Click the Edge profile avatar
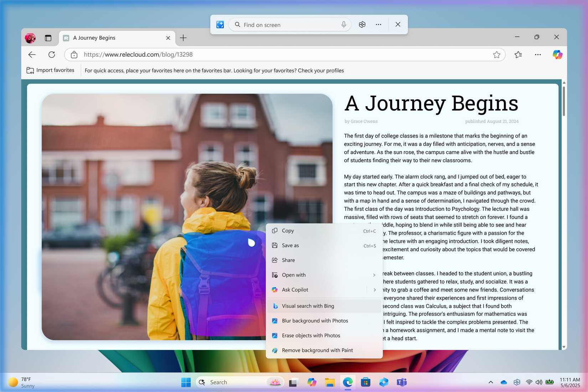The width and height of the screenshot is (588, 392). [30, 38]
